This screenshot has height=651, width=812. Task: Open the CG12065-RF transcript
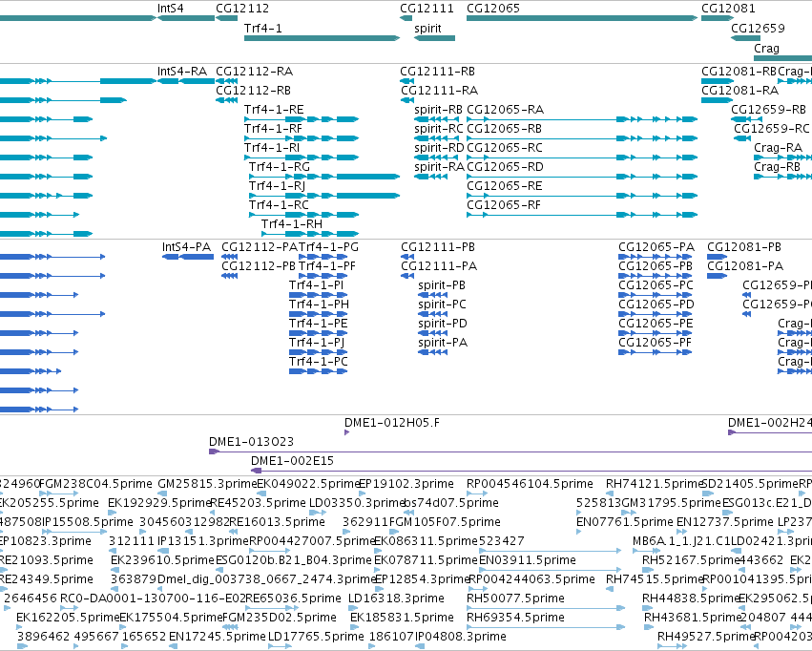[x=582, y=215]
